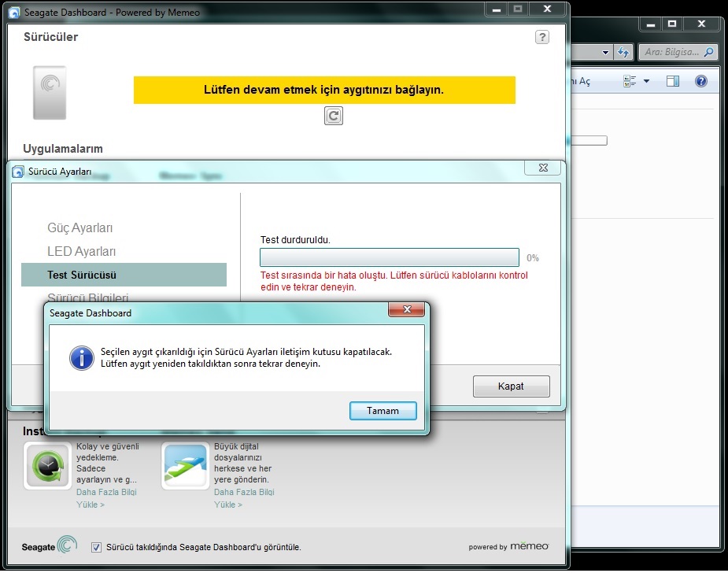The width and height of the screenshot is (728, 573).
Task: Click the change view icon in Explorer
Action: click(630, 81)
